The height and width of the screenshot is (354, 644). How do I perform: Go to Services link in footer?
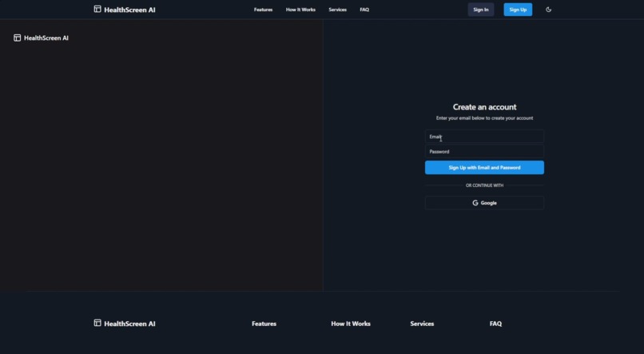pyautogui.click(x=422, y=324)
